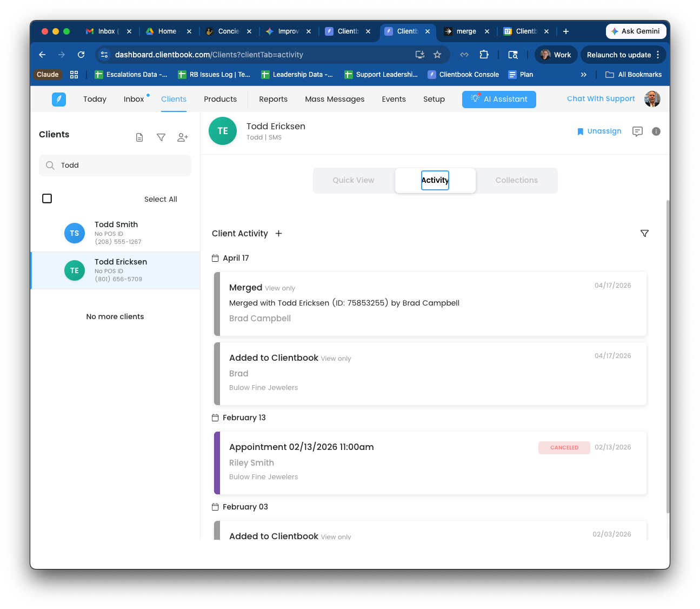Click the Clientbook feather logo

click(x=59, y=99)
